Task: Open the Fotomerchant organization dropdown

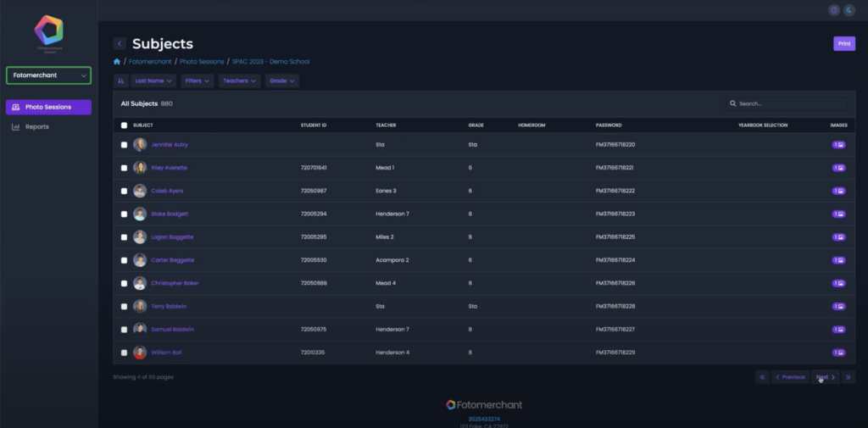Action: click(48, 75)
